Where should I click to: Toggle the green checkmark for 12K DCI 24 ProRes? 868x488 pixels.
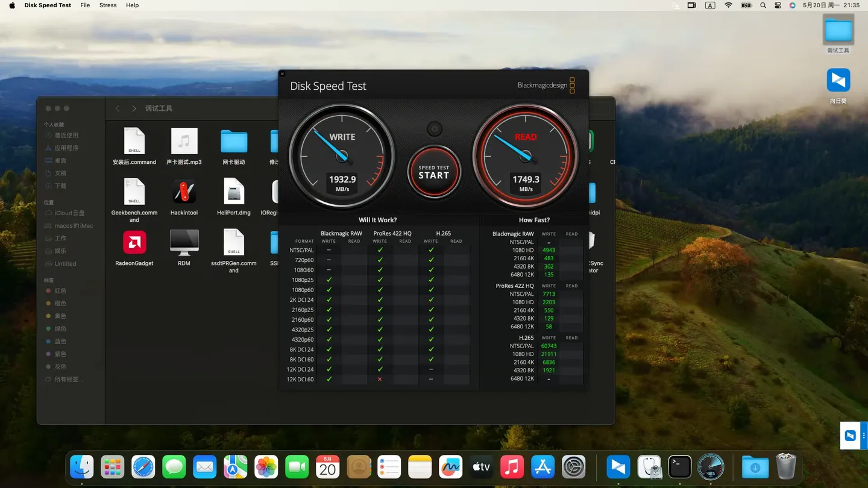pyautogui.click(x=379, y=369)
